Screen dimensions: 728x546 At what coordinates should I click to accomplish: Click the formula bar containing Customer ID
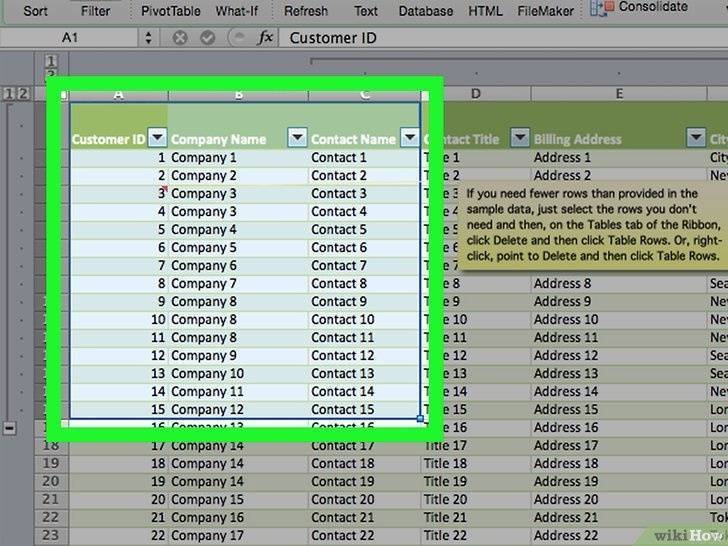point(500,38)
